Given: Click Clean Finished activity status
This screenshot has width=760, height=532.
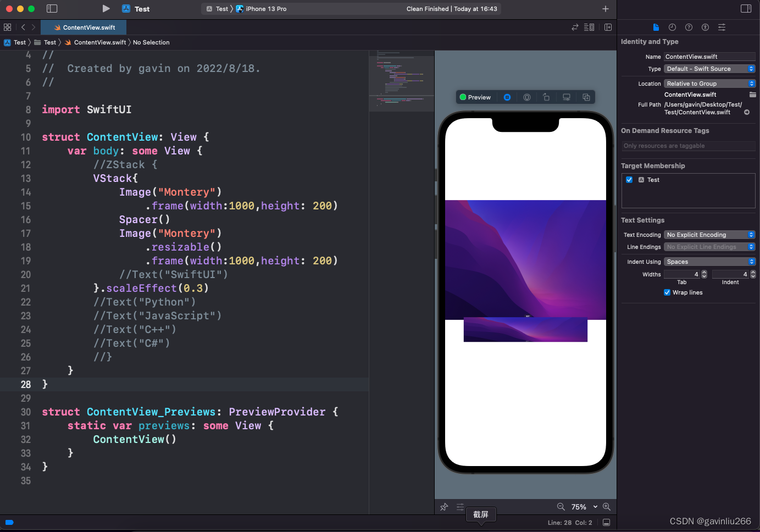Looking at the screenshot, I should point(452,9).
